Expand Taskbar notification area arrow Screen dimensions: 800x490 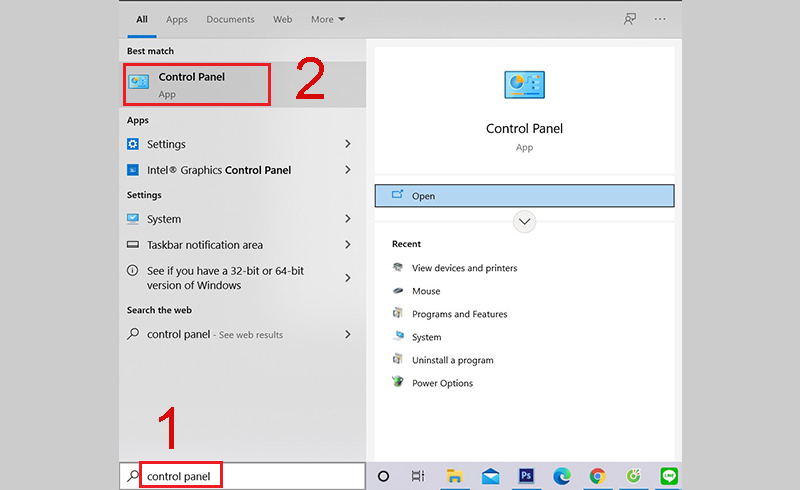point(347,244)
